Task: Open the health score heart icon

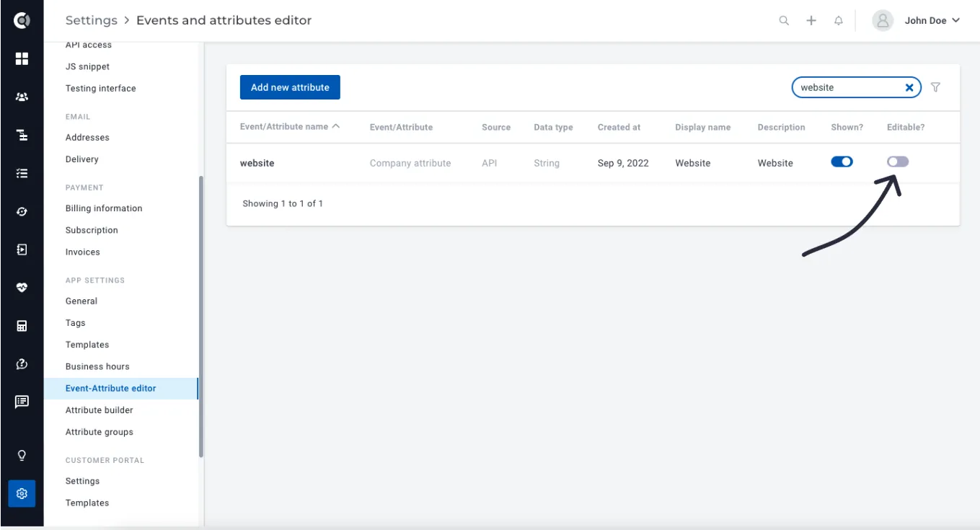Action: pyautogui.click(x=22, y=288)
